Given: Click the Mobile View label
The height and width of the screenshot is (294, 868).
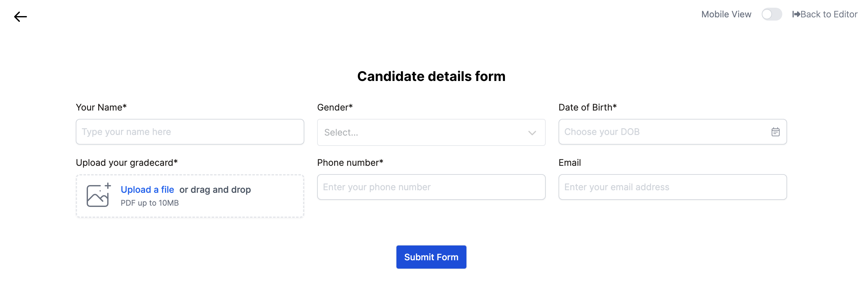Looking at the screenshot, I should click(726, 14).
